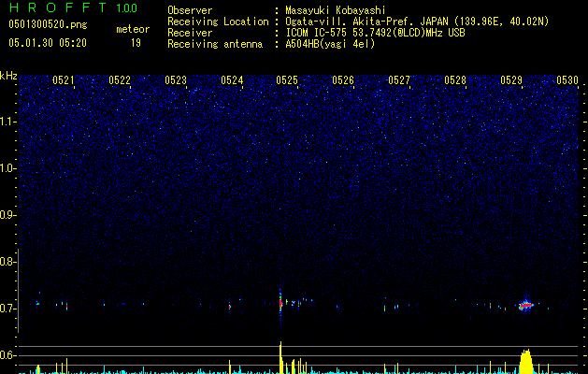Image resolution: width=588 pixels, height=374 pixels.
Task: Click the 1.1 frequency axis label
Action: coord(8,122)
